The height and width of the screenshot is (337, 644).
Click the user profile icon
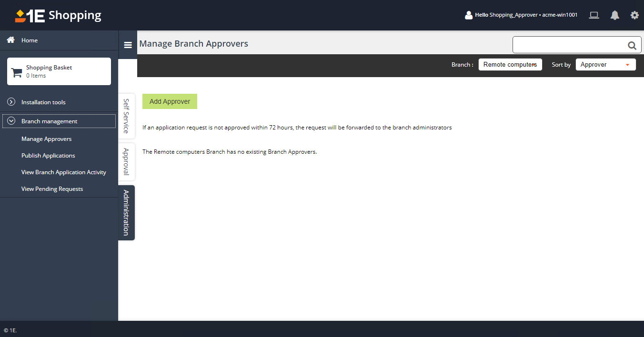pos(469,15)
